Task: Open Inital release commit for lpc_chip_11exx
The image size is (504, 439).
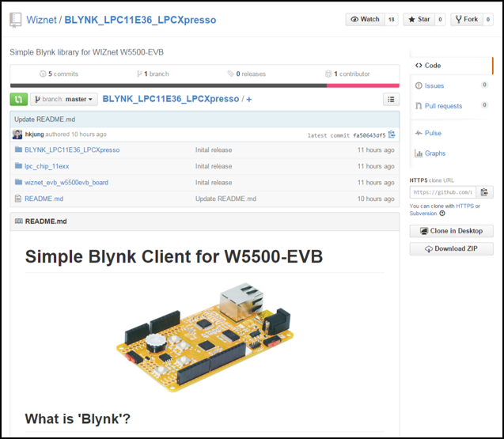Action: coord(214,166)
